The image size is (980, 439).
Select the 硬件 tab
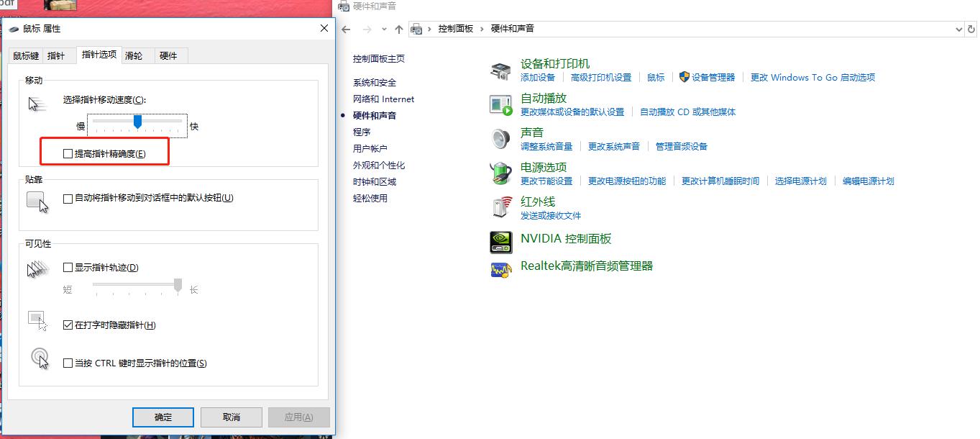click(x=170, y=55)
